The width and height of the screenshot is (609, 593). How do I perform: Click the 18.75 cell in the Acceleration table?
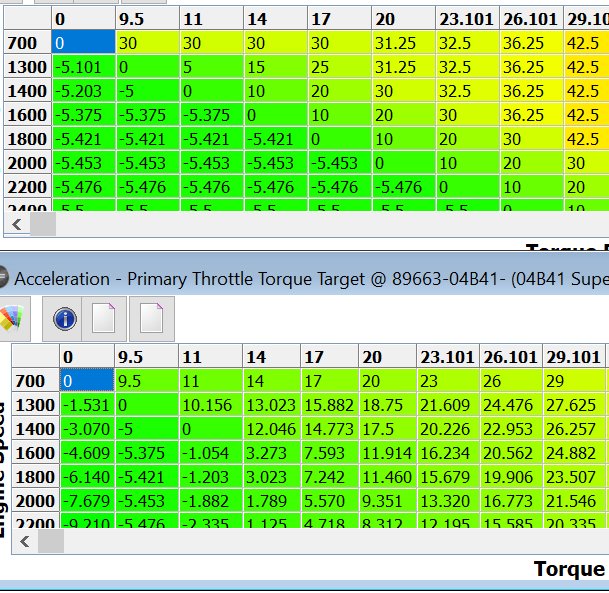[x=387, y=405]
